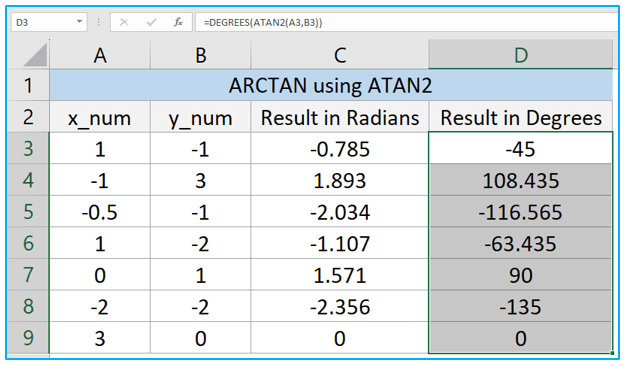Click the x_num header cell
Screen dimensions: 626x366
pyautogui.click(x=100, y=117)
